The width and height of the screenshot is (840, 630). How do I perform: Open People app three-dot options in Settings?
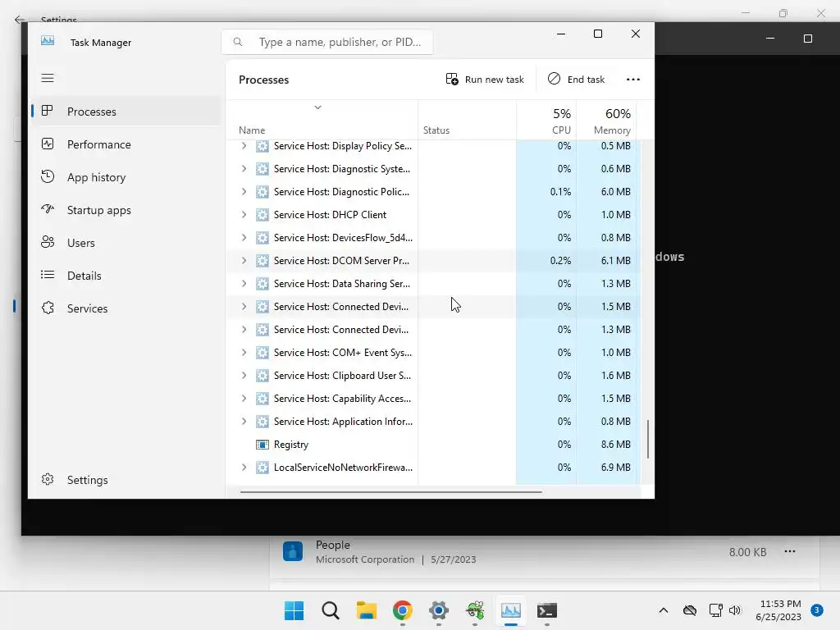790,551
